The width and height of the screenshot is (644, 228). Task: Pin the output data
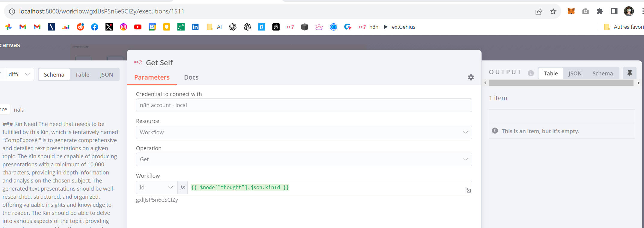(629, 73)
